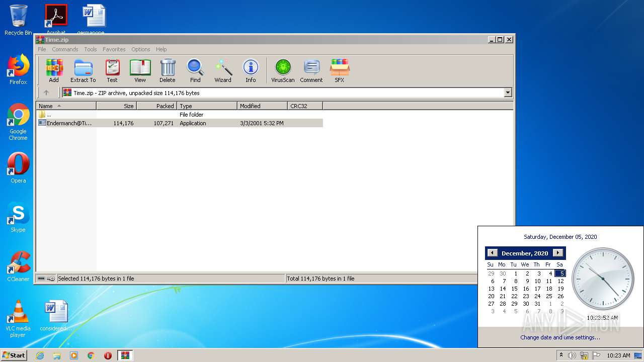
Task: Open the Find magnifier tool
Action: click(195, 70)
